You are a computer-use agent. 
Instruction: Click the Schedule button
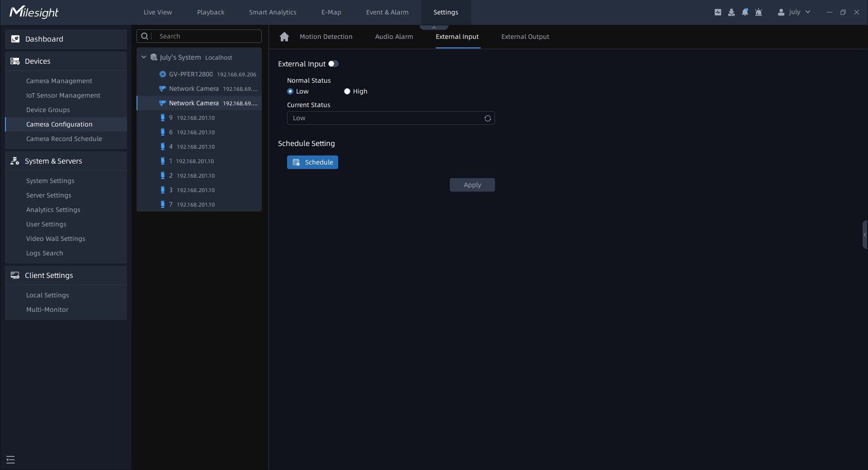click(x=312, y=162)
